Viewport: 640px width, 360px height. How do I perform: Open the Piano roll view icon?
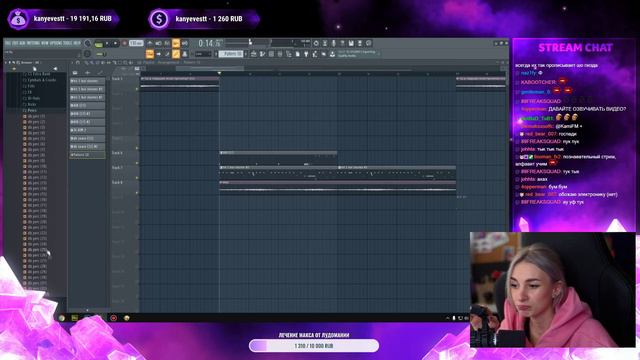click(262, 54)
